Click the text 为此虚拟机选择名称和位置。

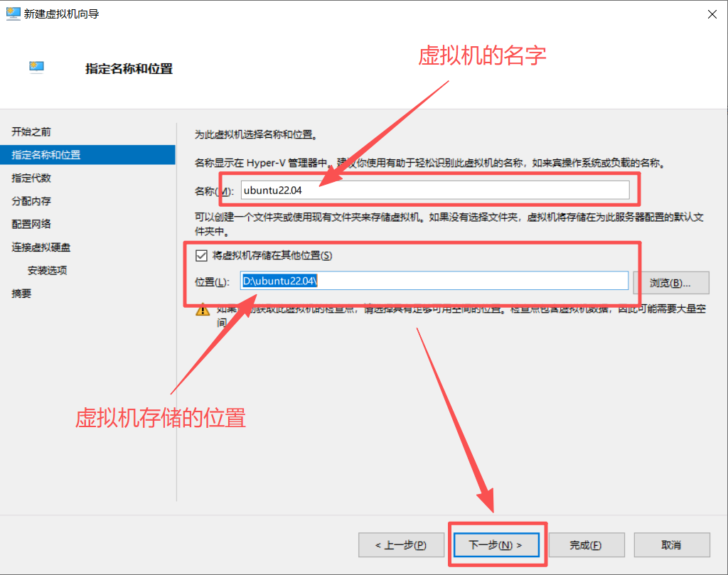tap(256, 134)
